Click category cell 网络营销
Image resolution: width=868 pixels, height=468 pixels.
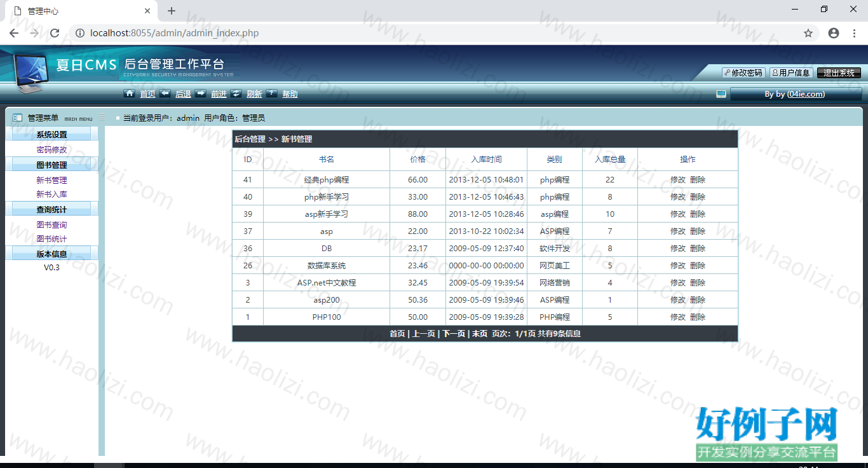(555, 283)
